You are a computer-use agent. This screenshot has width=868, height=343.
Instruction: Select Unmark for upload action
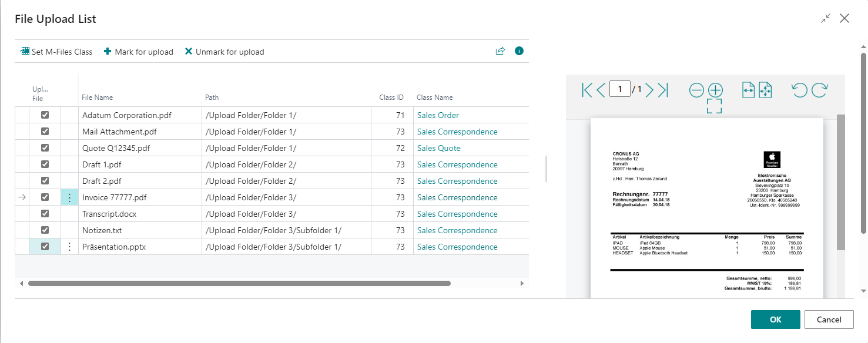tap(224, 52)
